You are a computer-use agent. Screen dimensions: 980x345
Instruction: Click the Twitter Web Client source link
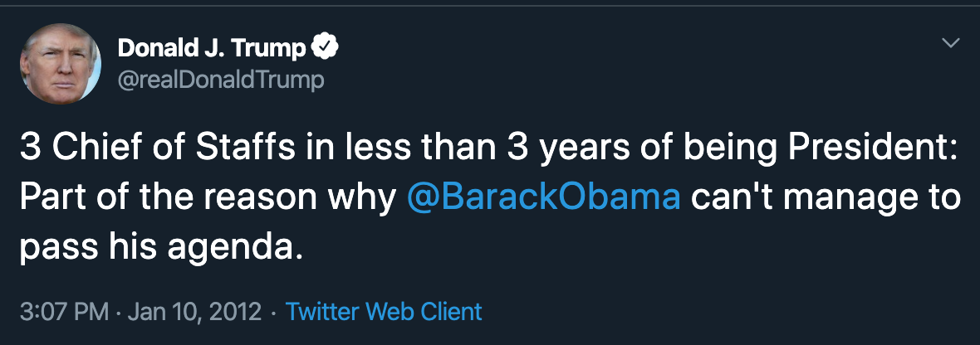(384, 311)
